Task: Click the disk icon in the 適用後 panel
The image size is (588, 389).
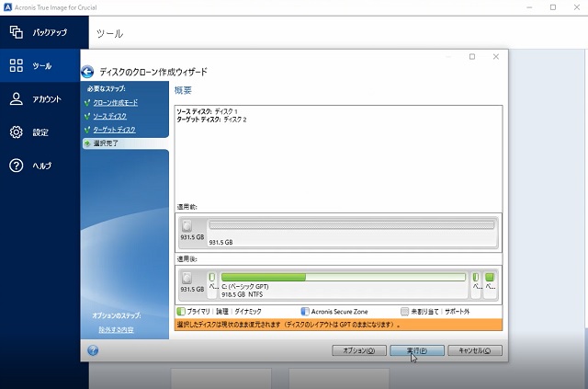Action: pyautogui.click(x=187, y=279)
